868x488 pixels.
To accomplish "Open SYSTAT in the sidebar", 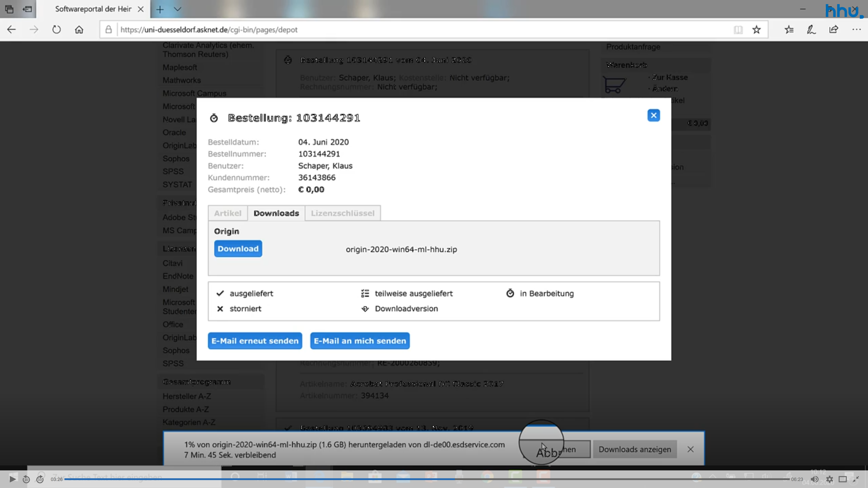I will point(177,185).
